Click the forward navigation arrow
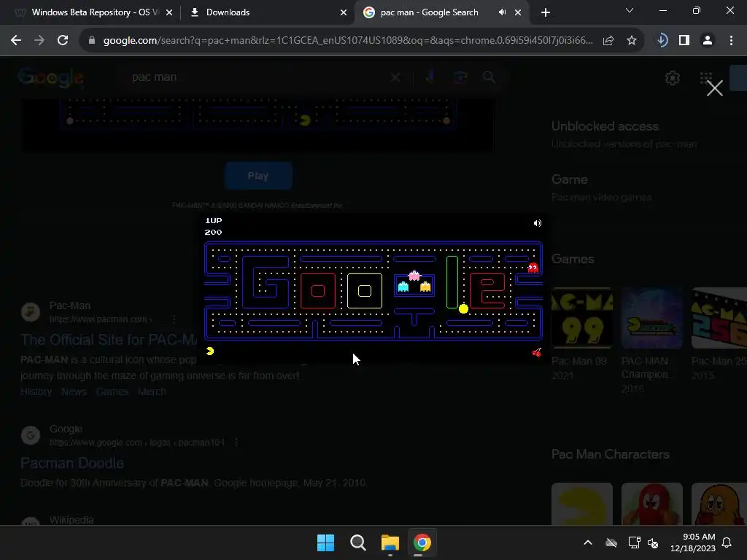 (x=39, y=41)
